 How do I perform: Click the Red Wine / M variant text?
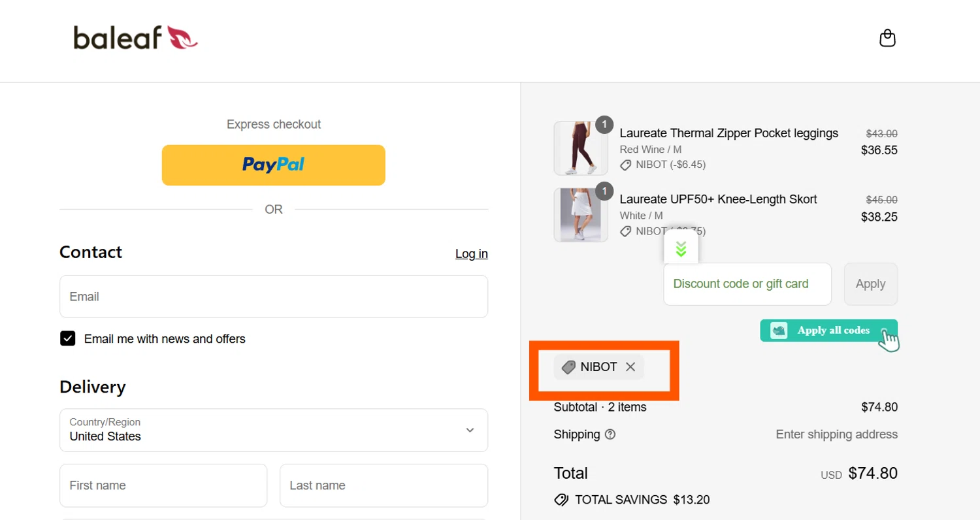pyautogui.click(x=651, y=150)
